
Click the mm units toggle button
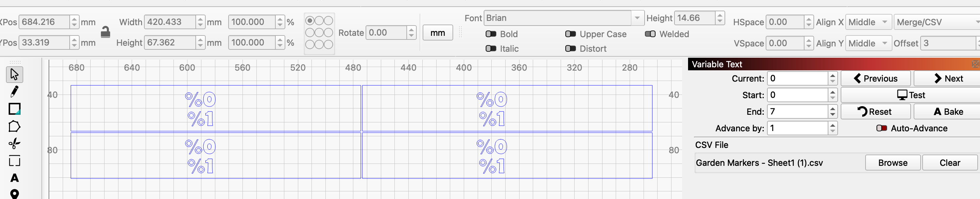(x=438, y=33)
